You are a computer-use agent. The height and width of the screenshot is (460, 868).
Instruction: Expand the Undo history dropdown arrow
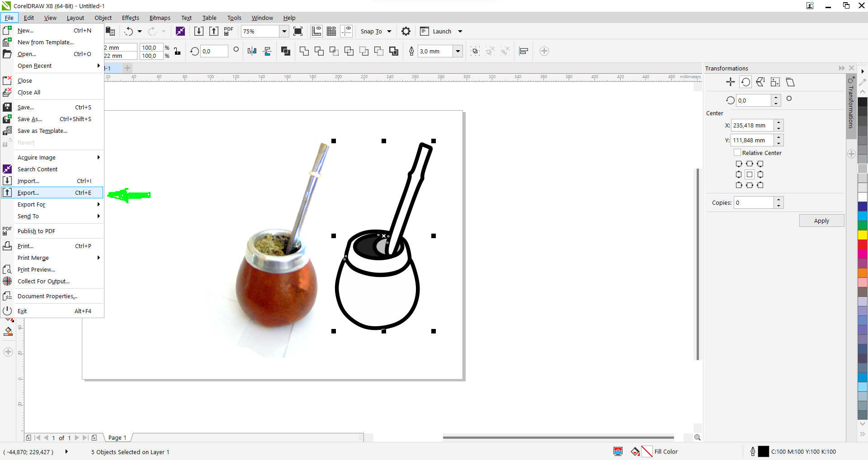click(x=140, y=31)
